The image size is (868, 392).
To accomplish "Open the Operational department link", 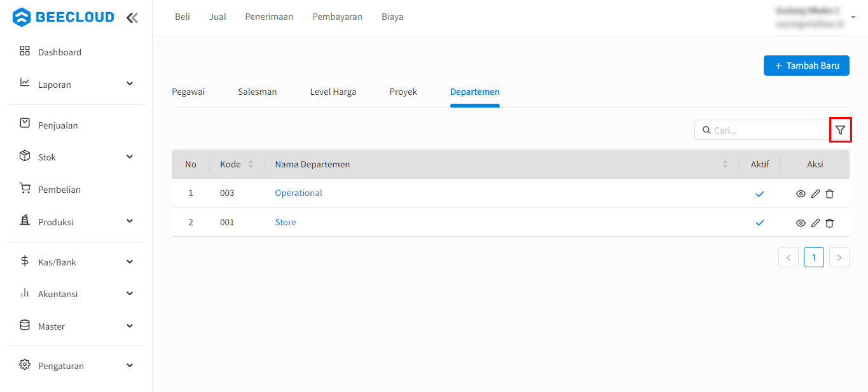I will [x=298, y=193].
